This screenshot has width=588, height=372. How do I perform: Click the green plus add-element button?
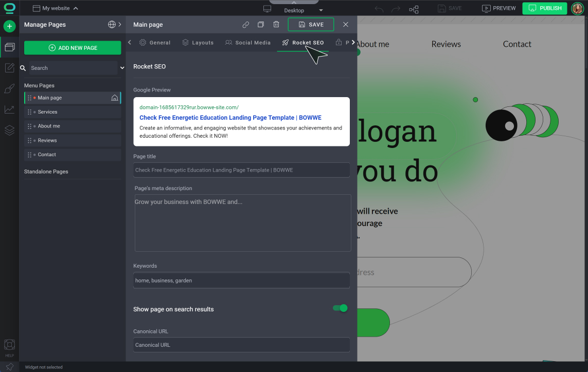pos(9,26)
